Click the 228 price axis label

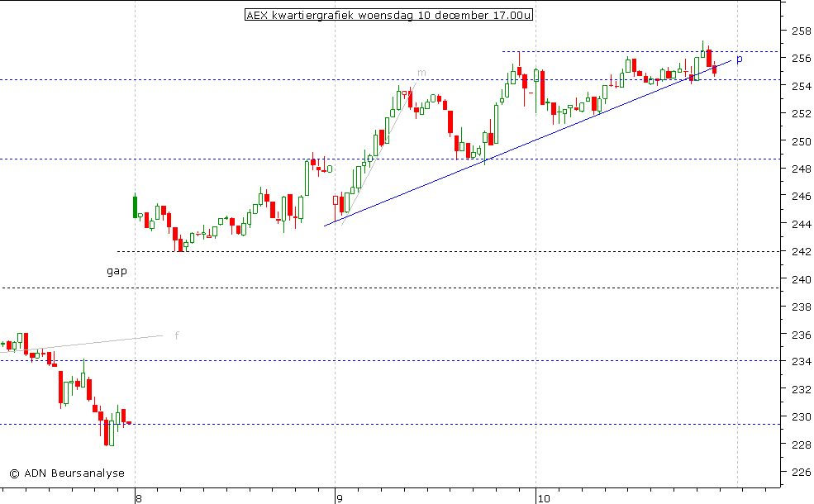coord(801,445)
